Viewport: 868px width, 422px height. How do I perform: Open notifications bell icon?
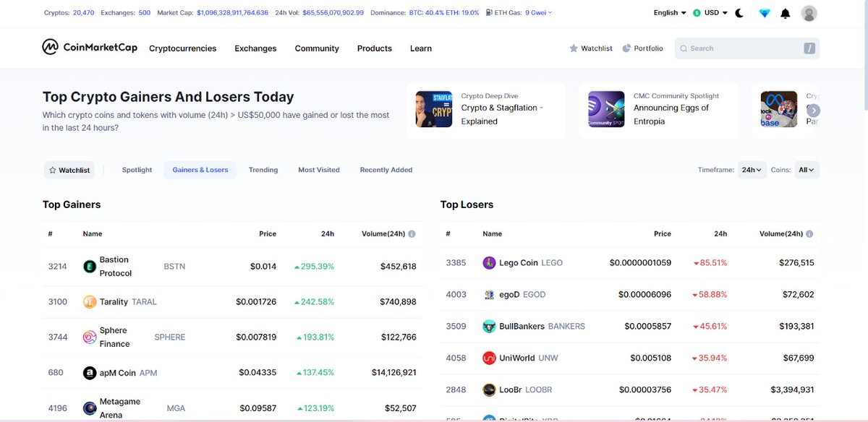786,13
